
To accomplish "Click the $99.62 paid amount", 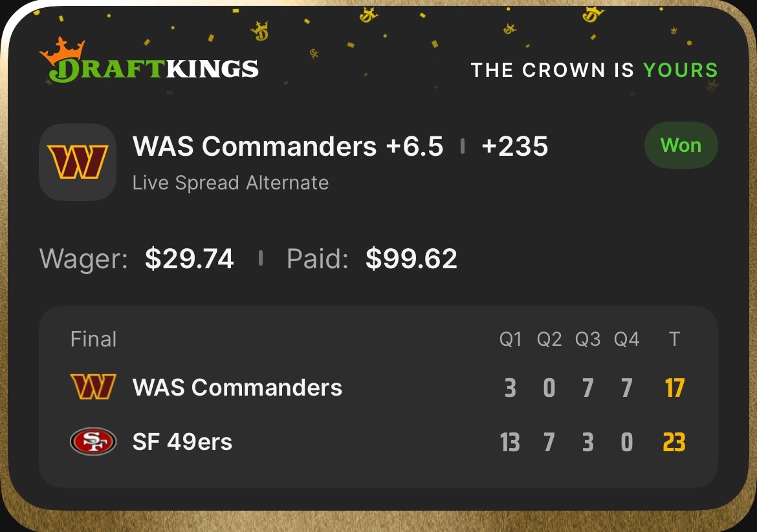I will click(411, 259).
